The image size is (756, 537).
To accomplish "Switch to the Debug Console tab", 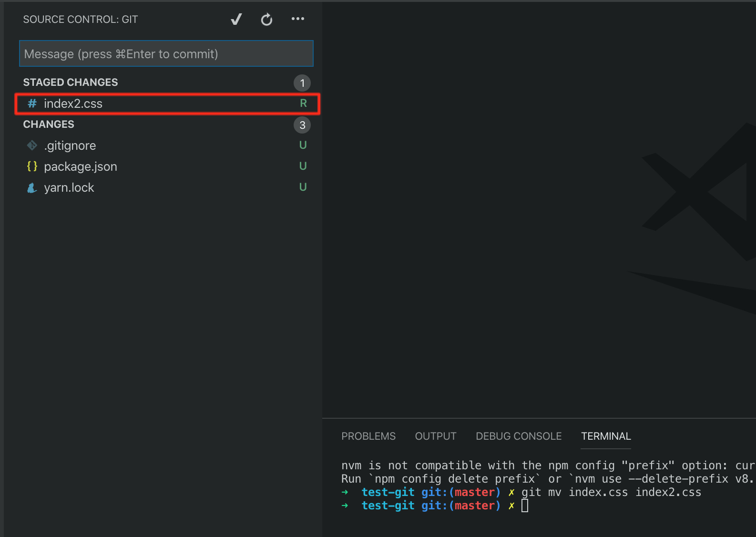I will click(x=519, y=436).
